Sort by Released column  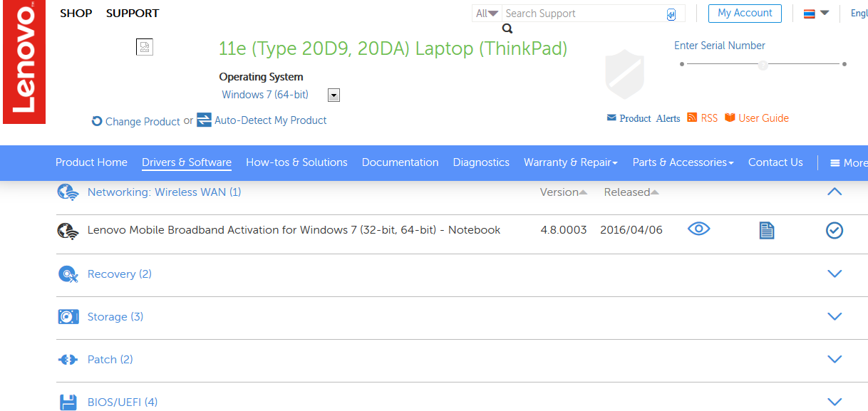[631, 192]
